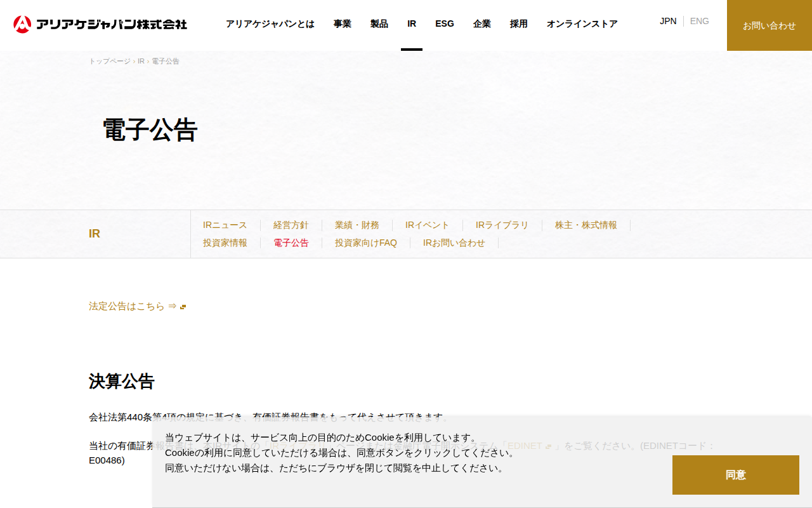812x508 pixels.
Task: Open ESG navigation item
Action: (x=445, y=23)
